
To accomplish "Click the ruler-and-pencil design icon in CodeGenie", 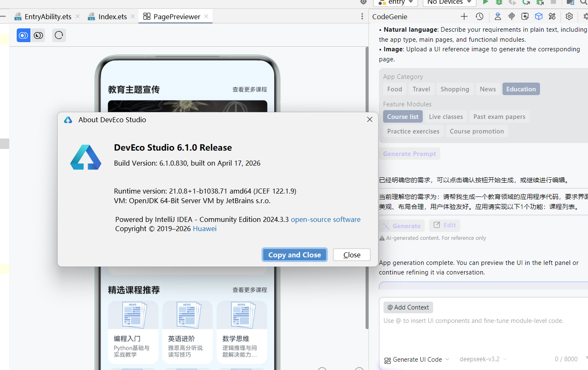I will tap(552, 17).
